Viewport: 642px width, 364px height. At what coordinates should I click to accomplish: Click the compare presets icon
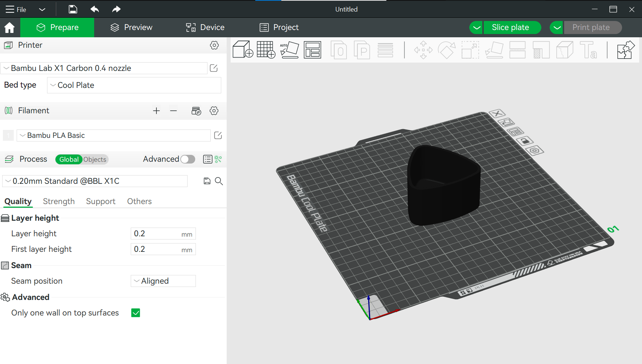tap(218, 159)
